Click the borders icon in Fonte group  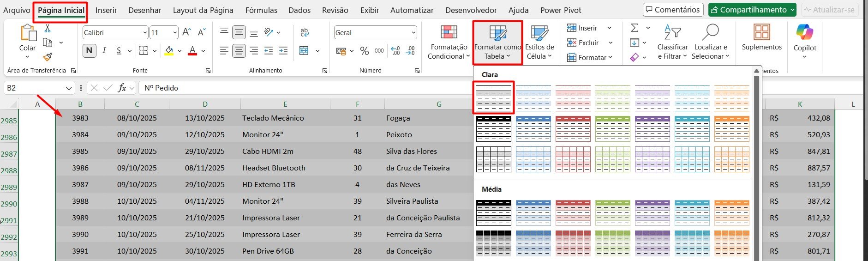click(144, 51)
